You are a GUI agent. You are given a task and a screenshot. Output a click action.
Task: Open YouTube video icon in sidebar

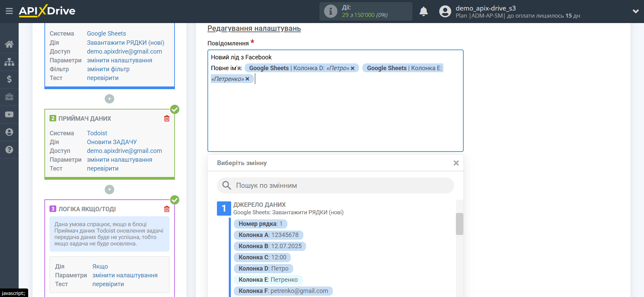point(9,115)
